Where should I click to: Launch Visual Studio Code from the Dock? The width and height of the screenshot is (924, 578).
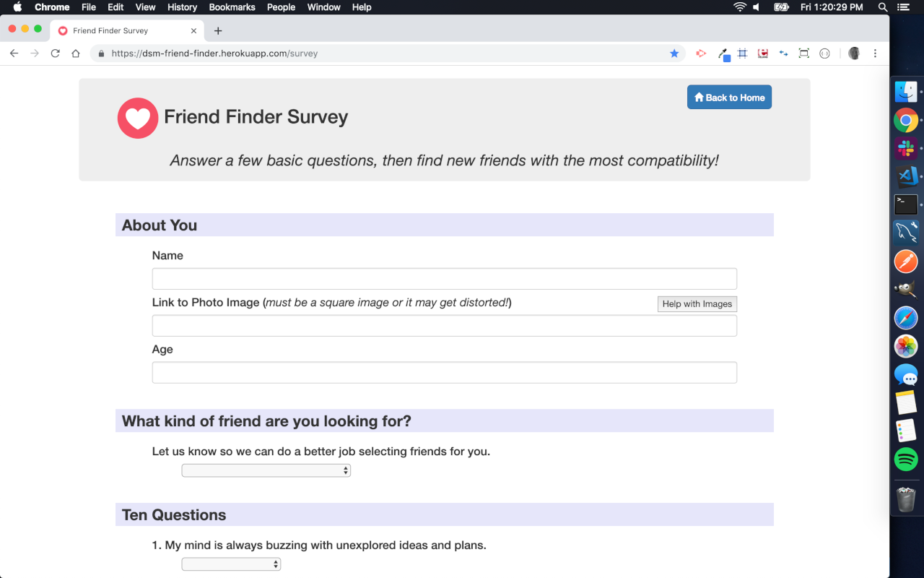pyautogui.click(x=906, y=176)
